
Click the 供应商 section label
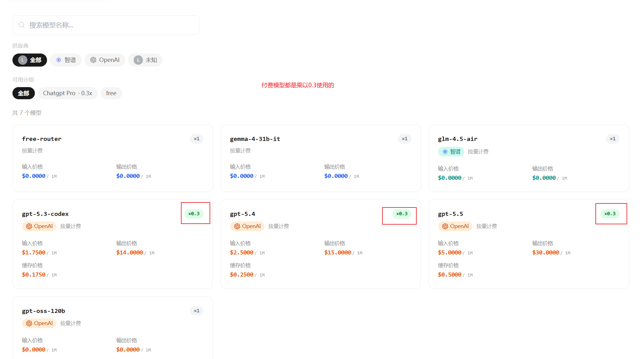click(x=20, y=46)
